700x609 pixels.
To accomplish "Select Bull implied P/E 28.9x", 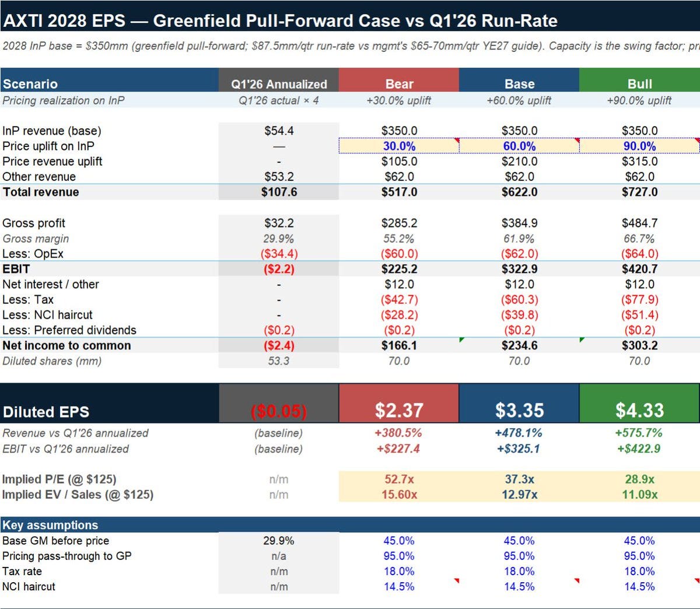I will (x=639, y=479).
